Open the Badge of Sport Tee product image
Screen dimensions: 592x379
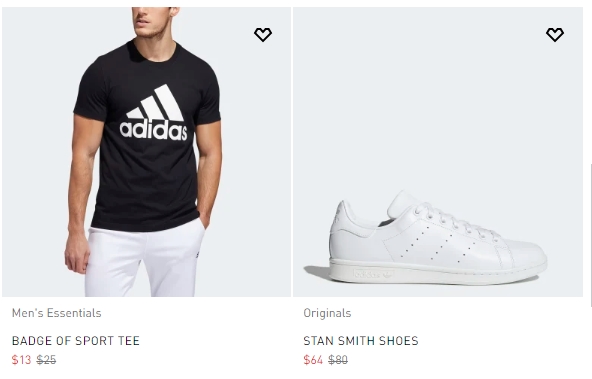[146, 152]
